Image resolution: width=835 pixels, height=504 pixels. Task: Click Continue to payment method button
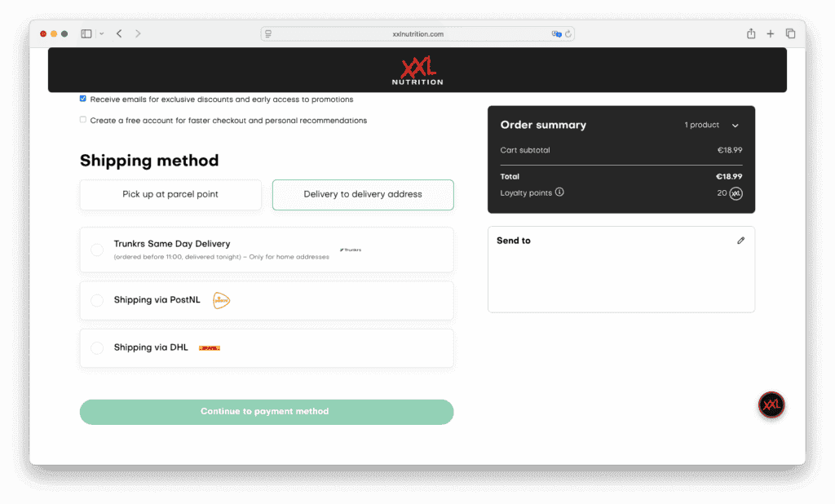(x=267, y=412)
